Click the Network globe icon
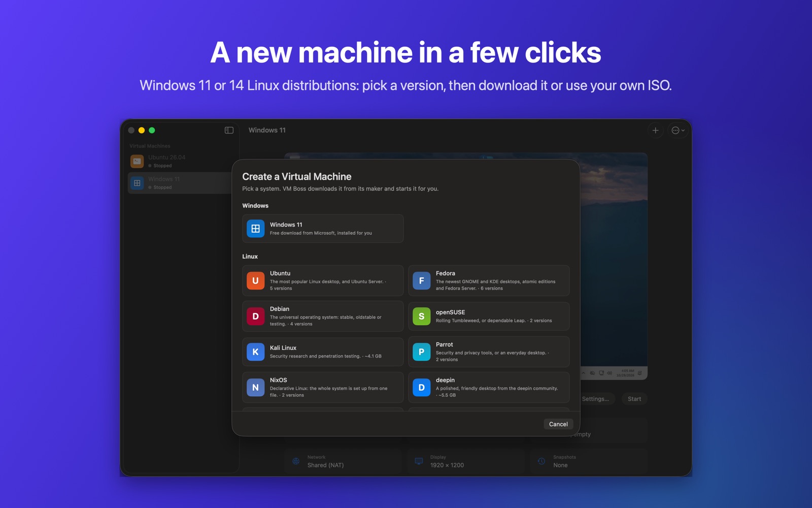This screenshot has height=508, width=812. pos(296,461)
